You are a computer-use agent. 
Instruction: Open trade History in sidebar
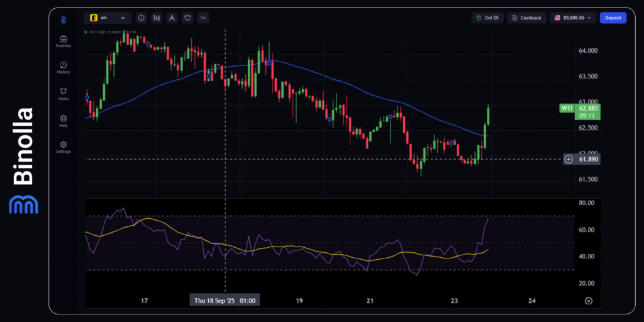(63, 65)
